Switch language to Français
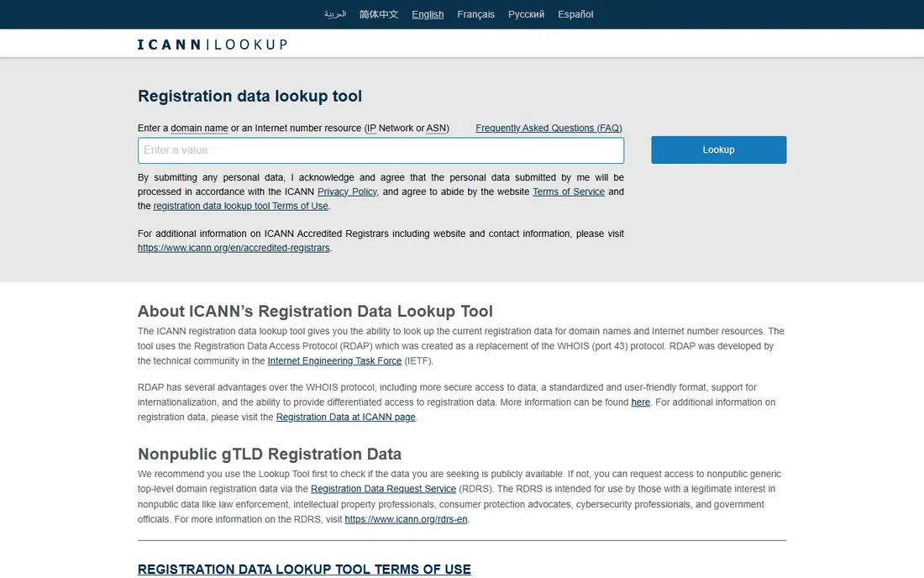Image resolution: width=924 pixels, height=578 pixels. coord(475,14)
